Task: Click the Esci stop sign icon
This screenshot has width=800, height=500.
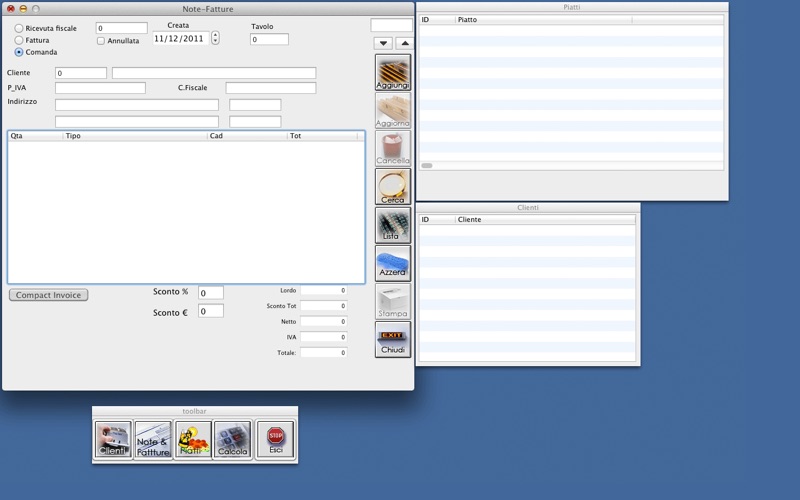Action: [276, 439]
